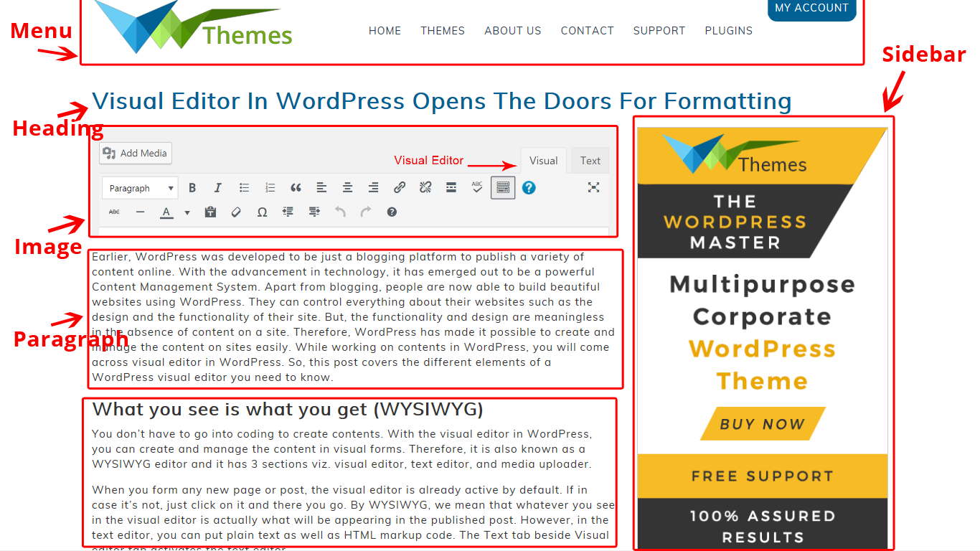Click the increase indent icon
The height and width of the screenshot is (551, 980).
point(314,212)
